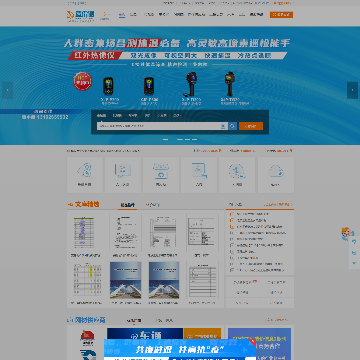Go to the next banner slide arrow
Viewport: 360px width, 360px height.
pyautogui.click(x=352, y=90)
